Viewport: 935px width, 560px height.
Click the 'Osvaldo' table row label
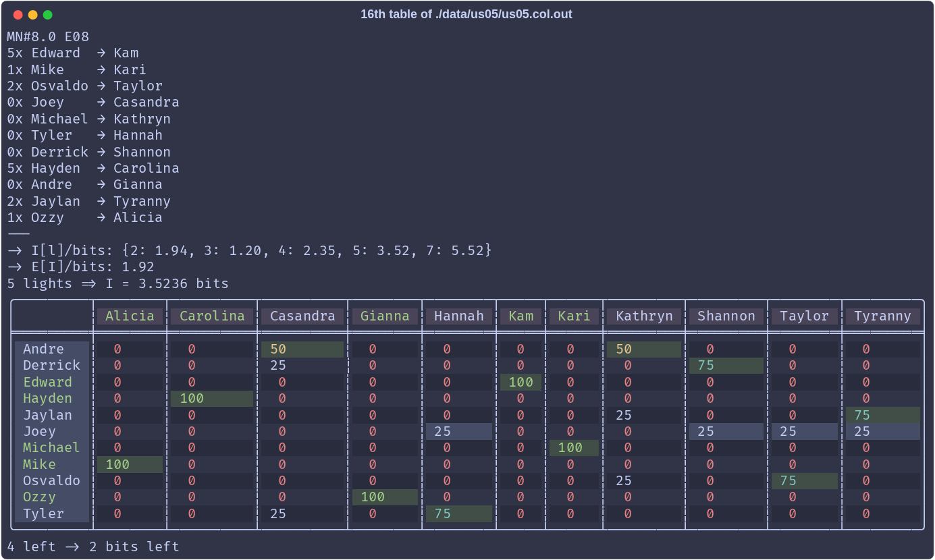51,480
